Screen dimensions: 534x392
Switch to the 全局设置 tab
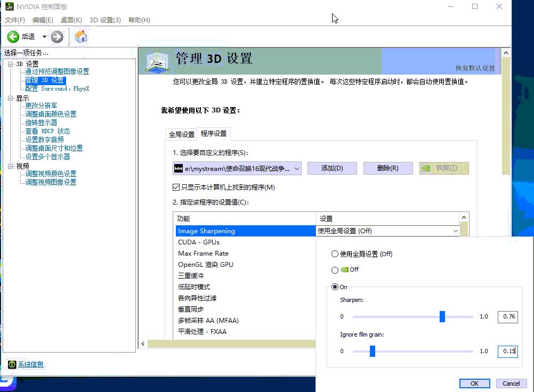[x=182, y=134]
